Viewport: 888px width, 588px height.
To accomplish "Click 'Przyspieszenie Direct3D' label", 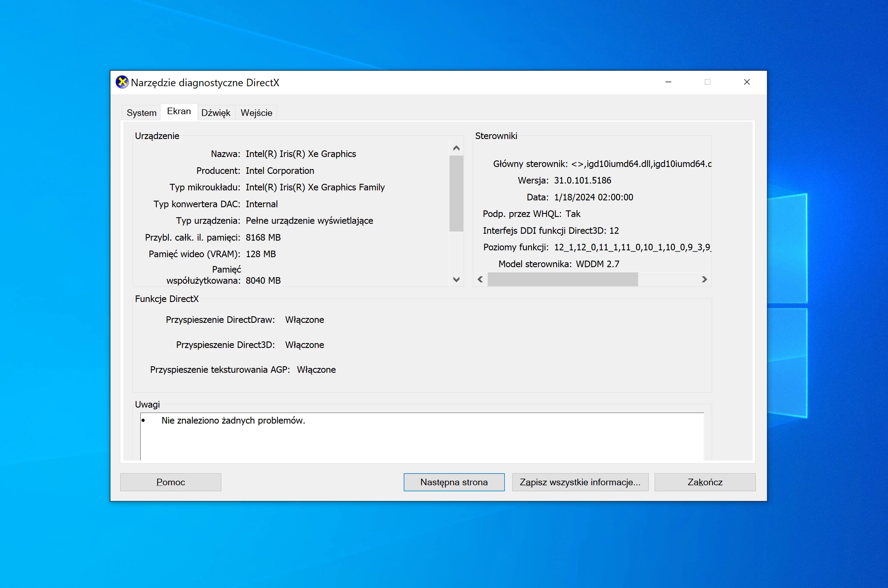I will click(x=226, y=345).
